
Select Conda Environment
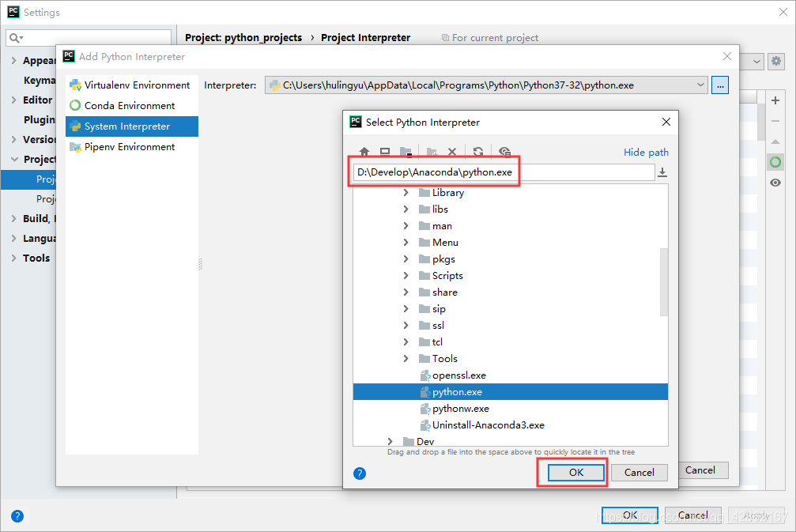pyautogui.click(x=132, y=106)
